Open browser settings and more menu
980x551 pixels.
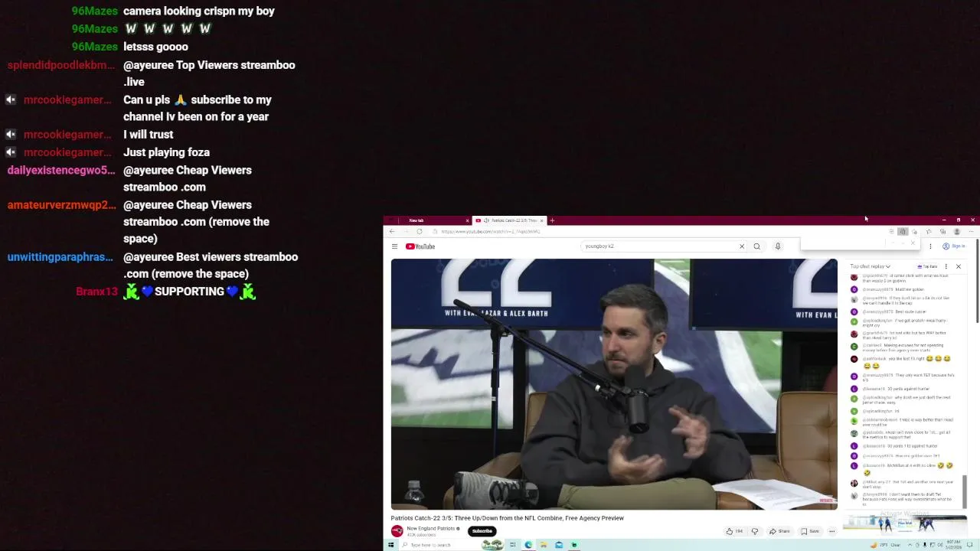[970, 231]
